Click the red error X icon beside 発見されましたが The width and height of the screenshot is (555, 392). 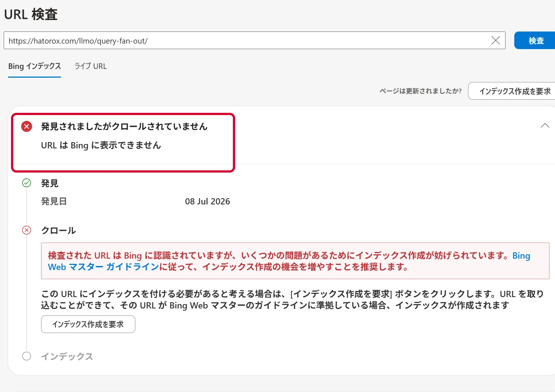coord(27,126)
